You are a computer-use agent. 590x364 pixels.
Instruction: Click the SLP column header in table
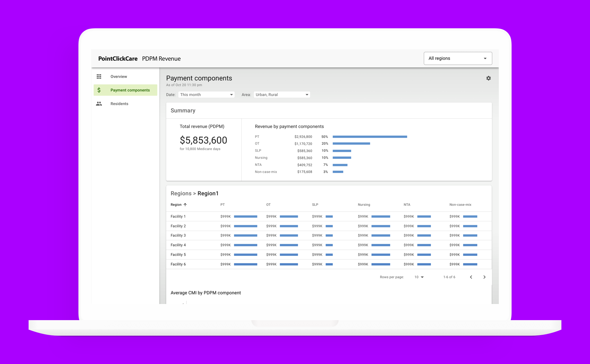(x=315, y=205)
